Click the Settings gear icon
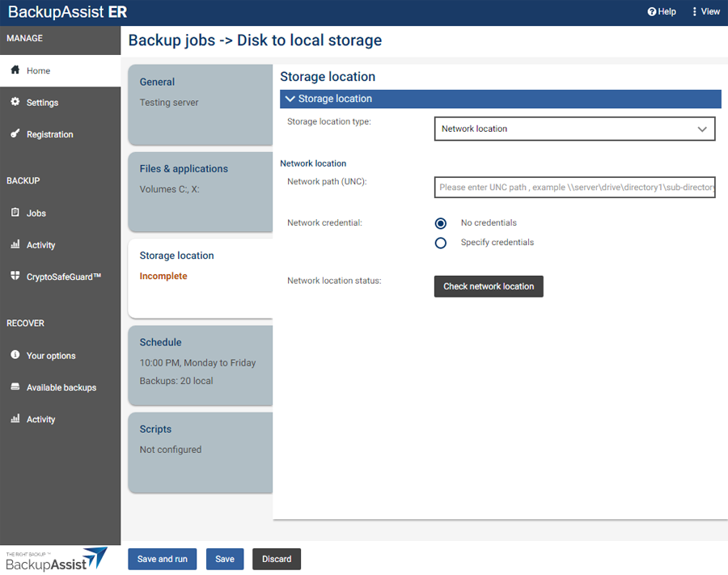This screenshot has height=575, width=728. (15, 102)
